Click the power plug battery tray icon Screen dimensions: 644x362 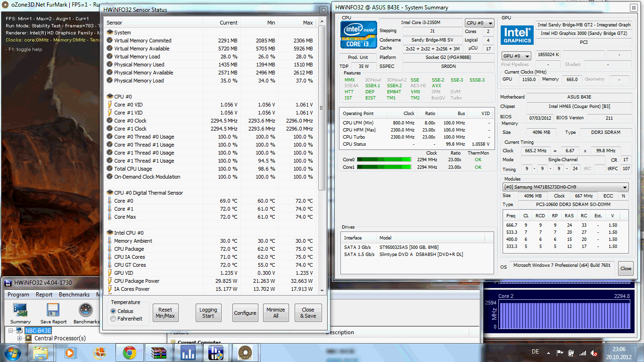(x=571, y=353)
